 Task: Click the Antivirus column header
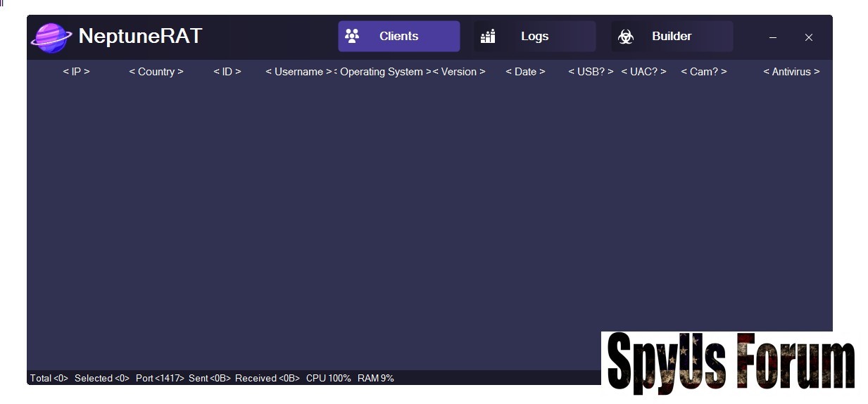pyautogui.click(x=791, y=72)
